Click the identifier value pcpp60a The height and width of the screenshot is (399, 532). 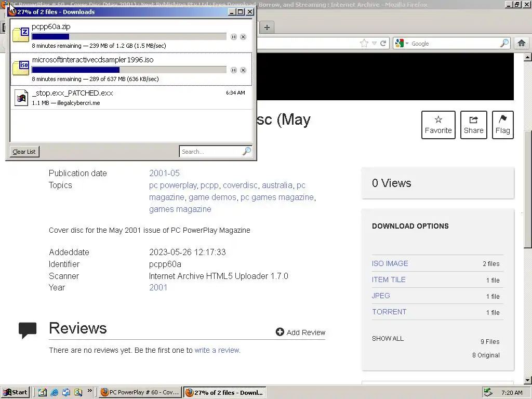tap(165, 264)
